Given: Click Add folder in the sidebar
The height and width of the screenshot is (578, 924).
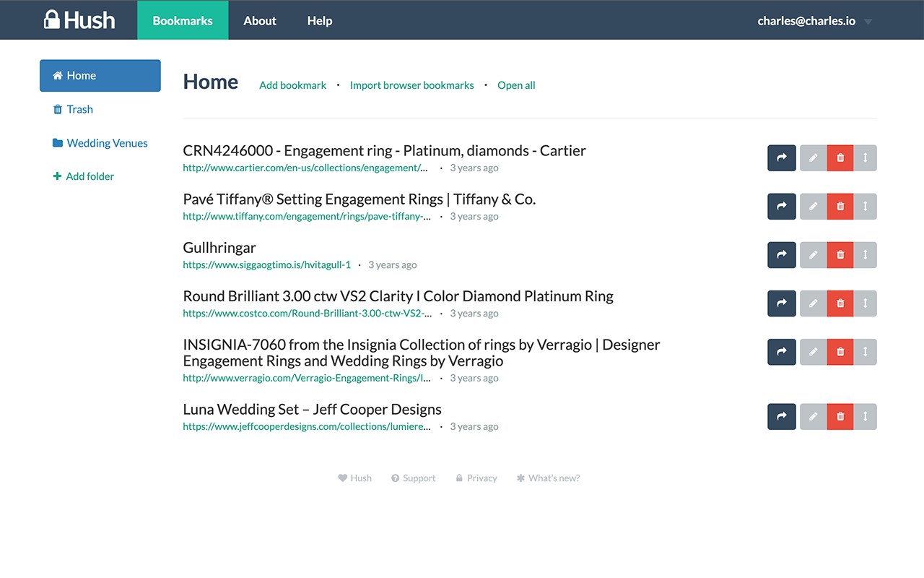Looking at the screenshot, I should tap(84, 176).
